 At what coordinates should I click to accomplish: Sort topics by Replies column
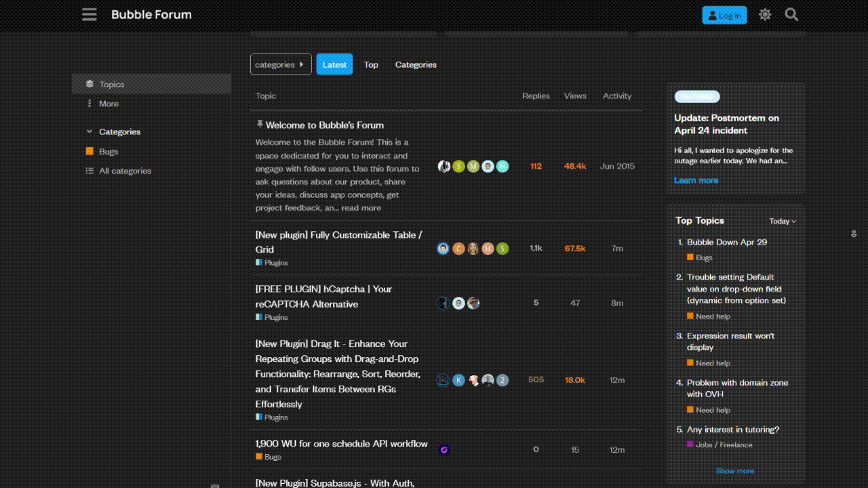click(x=536, y=96)
